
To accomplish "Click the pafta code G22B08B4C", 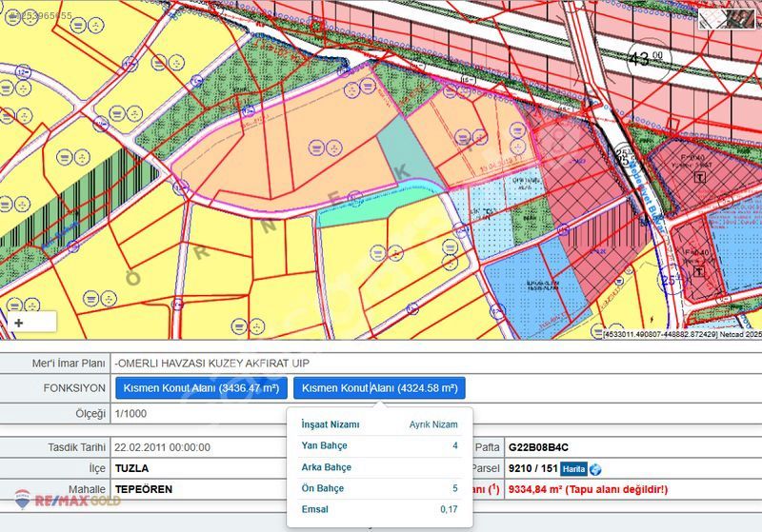I will (x=541, y=447).
